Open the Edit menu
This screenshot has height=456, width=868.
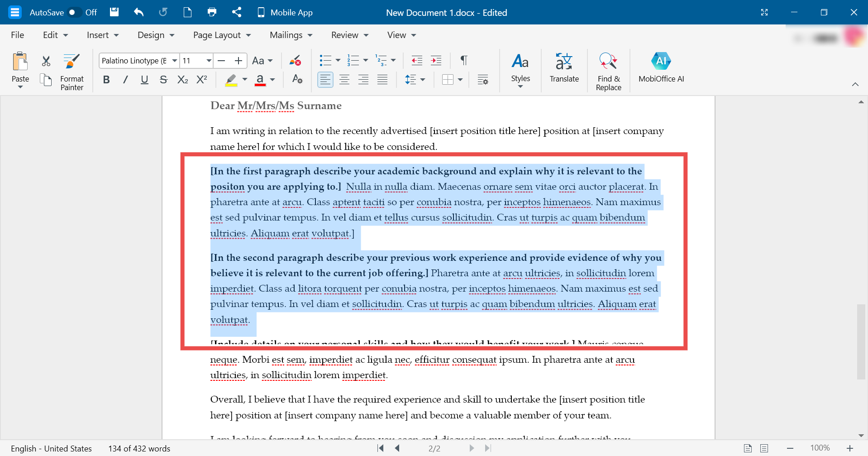coord(55,35)
